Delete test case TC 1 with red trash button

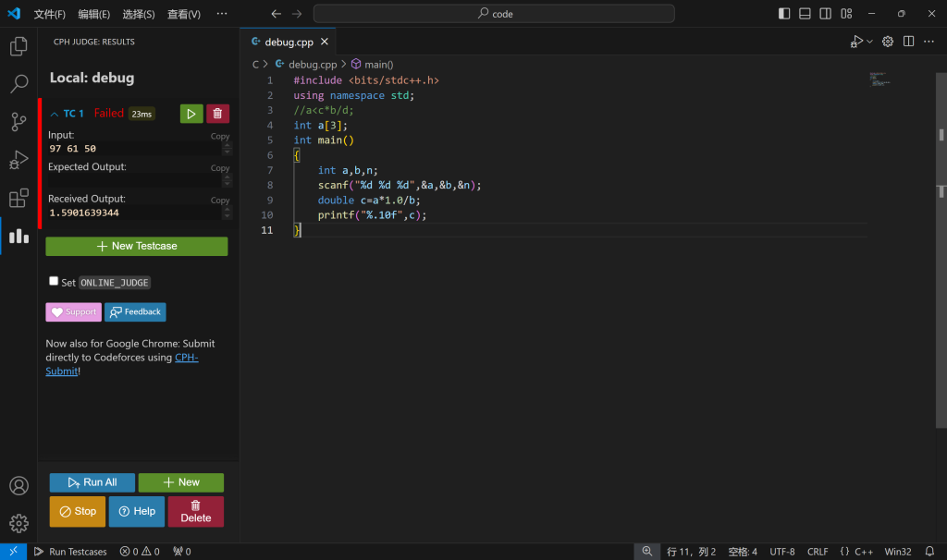217,114
